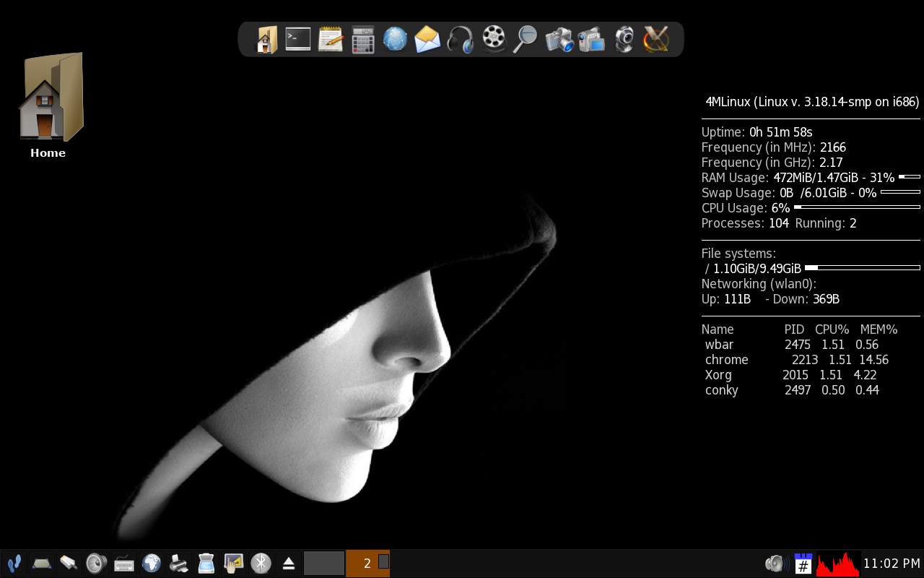Screen dimensions: 924x578
Task: Open the email envelope icon
Action: (x=427, y=39)
